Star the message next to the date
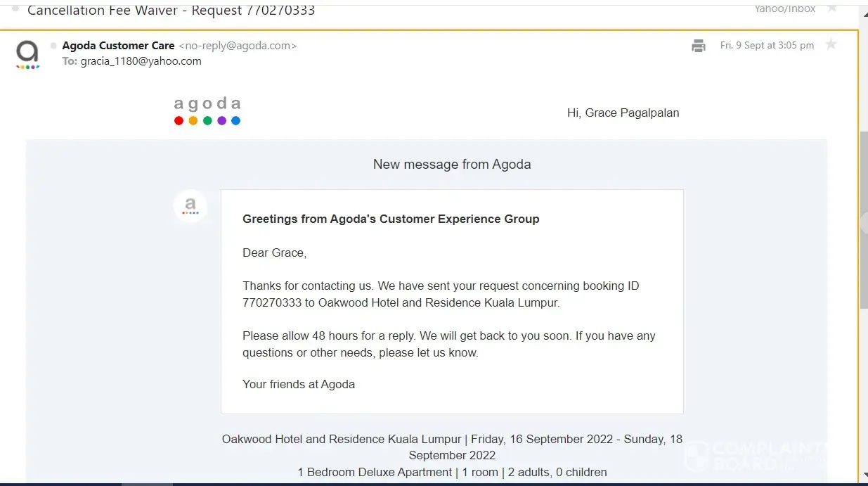 coord(831,45)
